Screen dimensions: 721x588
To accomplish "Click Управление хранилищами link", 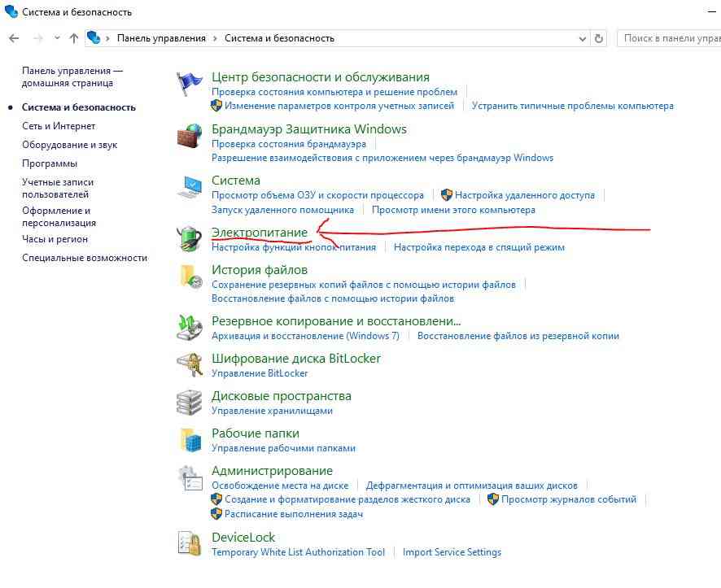I will point(272,411).
